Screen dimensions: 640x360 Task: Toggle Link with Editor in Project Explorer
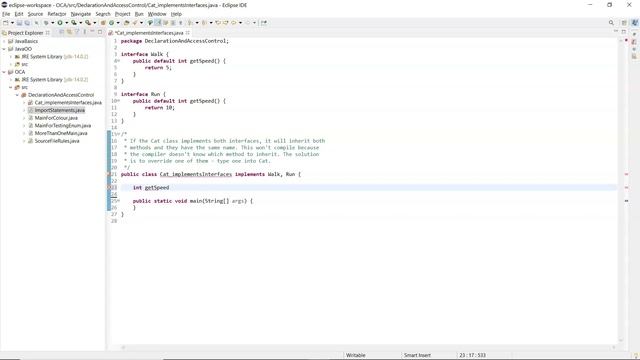tap(69, 32)
